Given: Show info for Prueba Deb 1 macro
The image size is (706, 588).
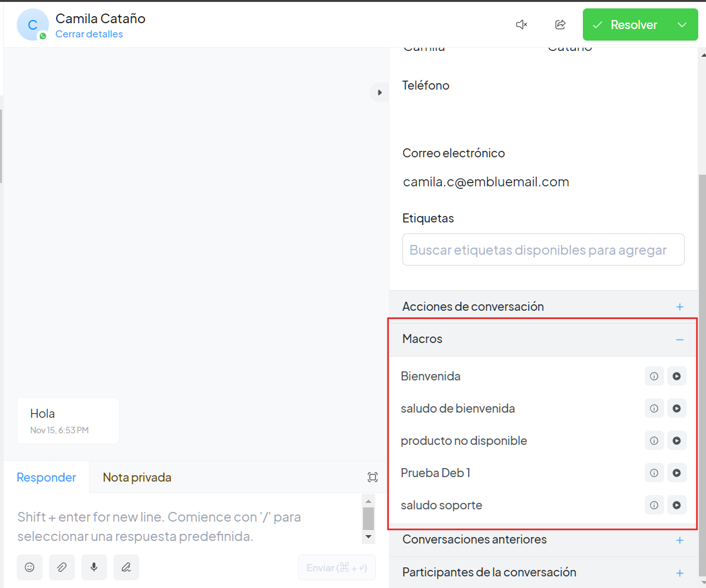Looking at the screenshot, I should tap(654, 473).
